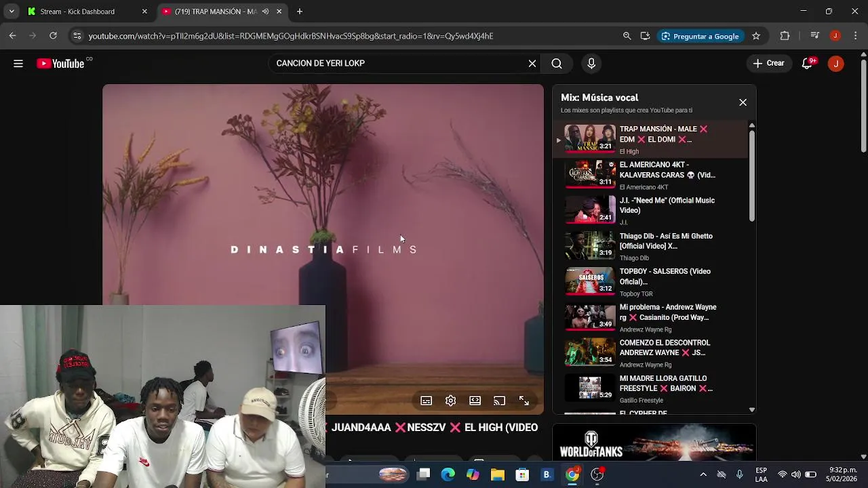Screen dimensions: 868x488
Task: Close the Mix: Música vocal playlist panel
Action: click(743, 102)
